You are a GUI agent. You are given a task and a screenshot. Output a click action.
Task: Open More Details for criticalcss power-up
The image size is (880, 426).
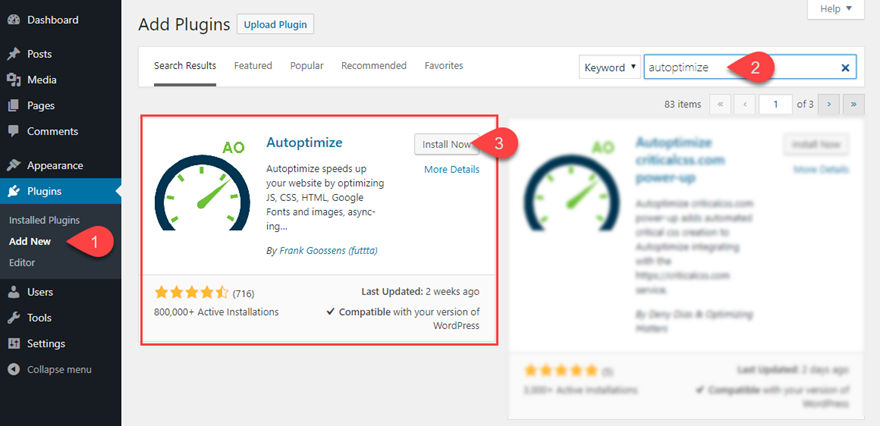(821, 170)
